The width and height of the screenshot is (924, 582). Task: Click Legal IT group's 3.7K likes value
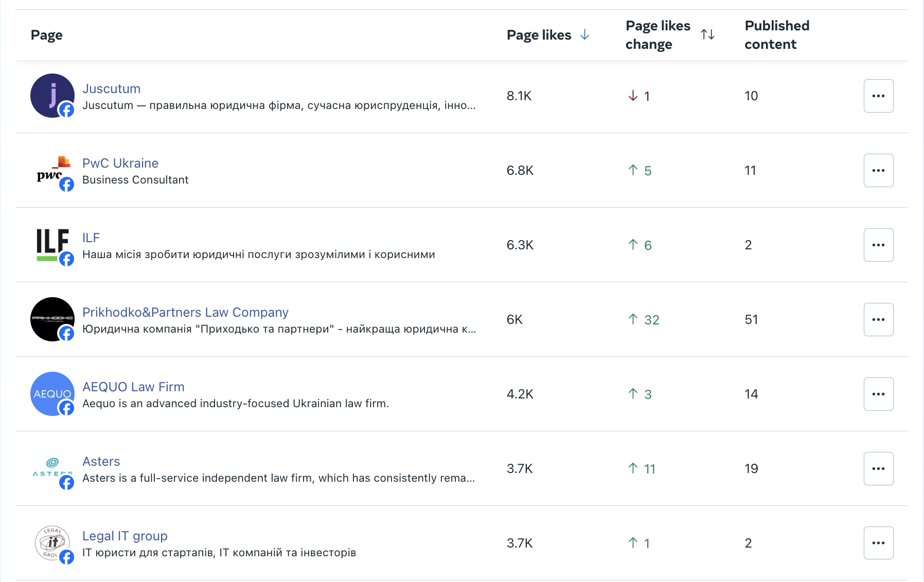pos(520,543)
